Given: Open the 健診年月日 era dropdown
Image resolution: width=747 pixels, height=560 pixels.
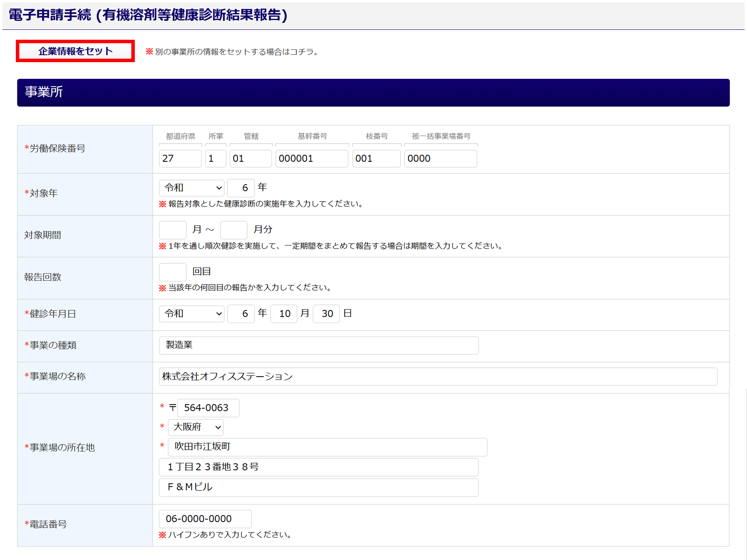Looking at the screenshot, I should (x=192, y=314).
